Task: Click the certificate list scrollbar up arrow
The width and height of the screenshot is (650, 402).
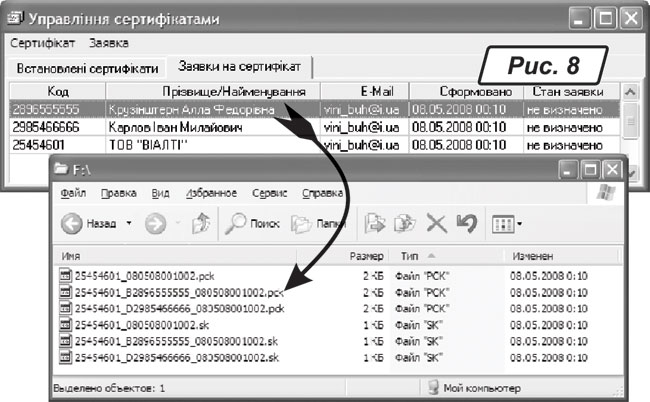Action: point(630,92)
